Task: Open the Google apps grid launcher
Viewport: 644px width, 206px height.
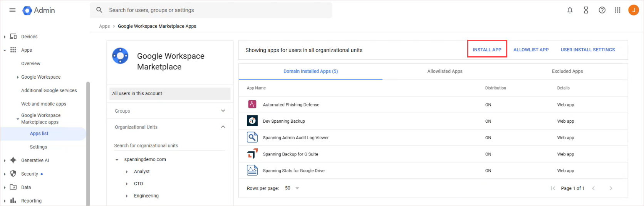Action: (x=618, y=10)
